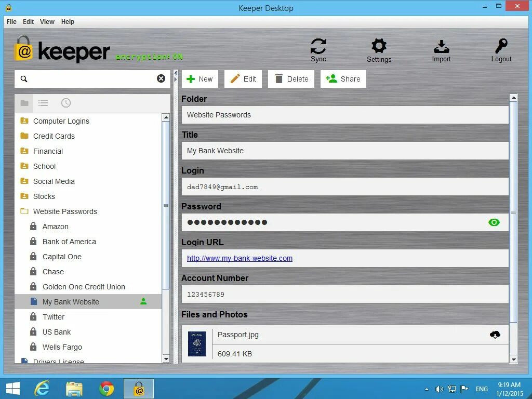Image resolution: width=532 pixels, height=399 pixels.
Task: Click the Credit Cards folder icon
Action: 24,136
